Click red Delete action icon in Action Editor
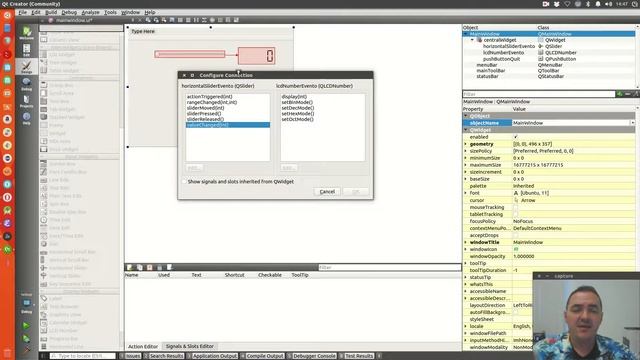The width and height of the screenshot is (640, 360). tap(150, 267)
